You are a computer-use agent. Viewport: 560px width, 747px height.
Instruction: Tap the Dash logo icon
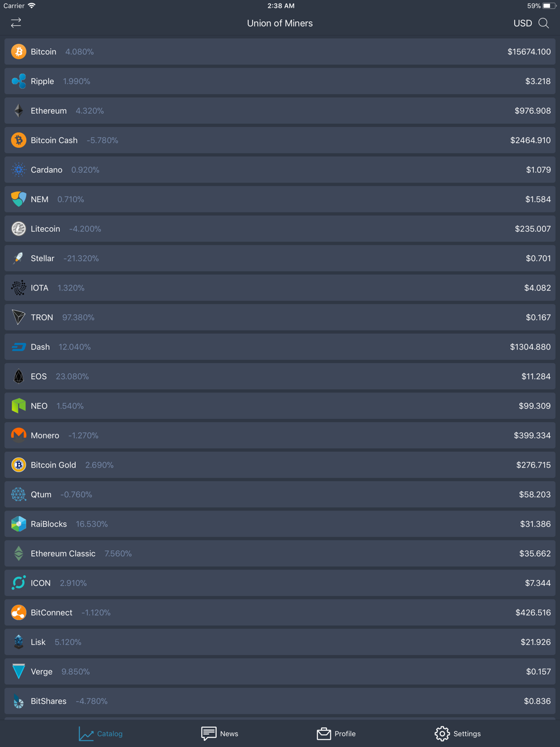[x=18, y=347]
